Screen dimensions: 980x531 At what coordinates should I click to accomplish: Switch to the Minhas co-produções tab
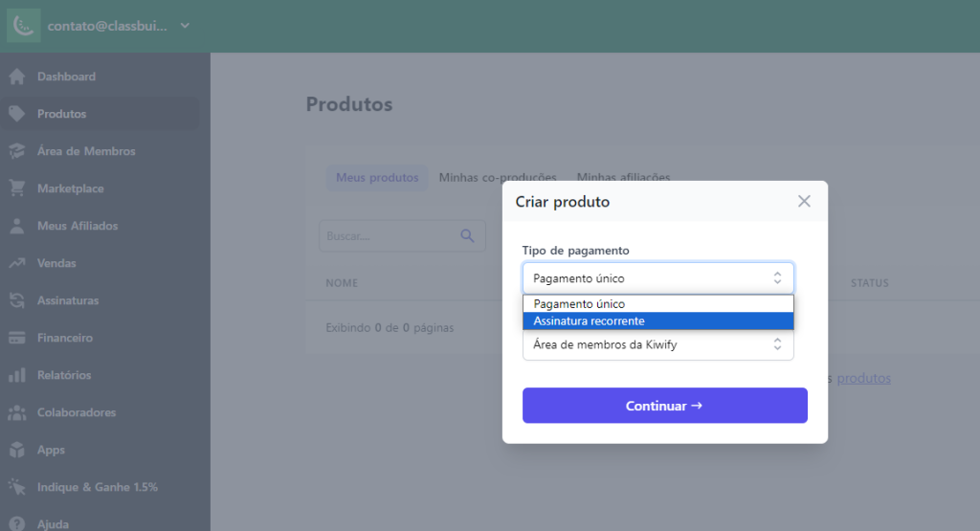click(x=498, y=177)
